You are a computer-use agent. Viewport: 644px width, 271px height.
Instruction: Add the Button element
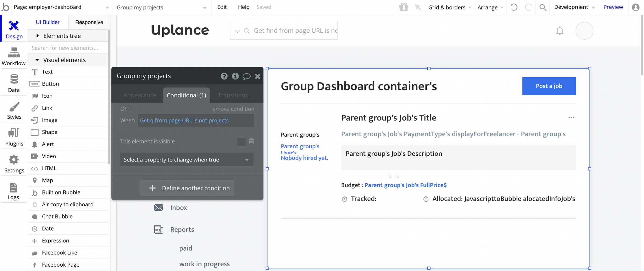point(68,84)
